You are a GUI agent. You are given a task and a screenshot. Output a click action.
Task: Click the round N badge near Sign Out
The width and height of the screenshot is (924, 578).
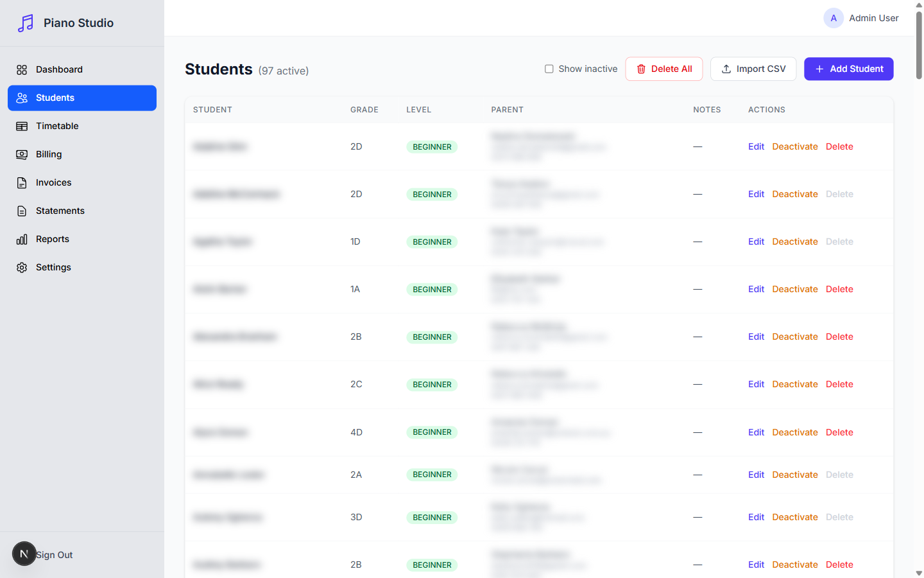click(x=24, y=554)
